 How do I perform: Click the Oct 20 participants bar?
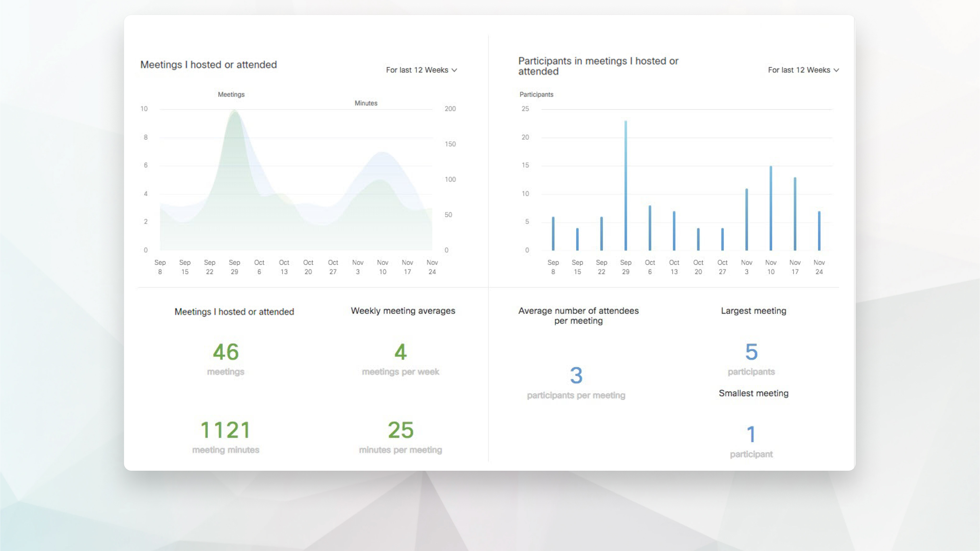(698, 239)
